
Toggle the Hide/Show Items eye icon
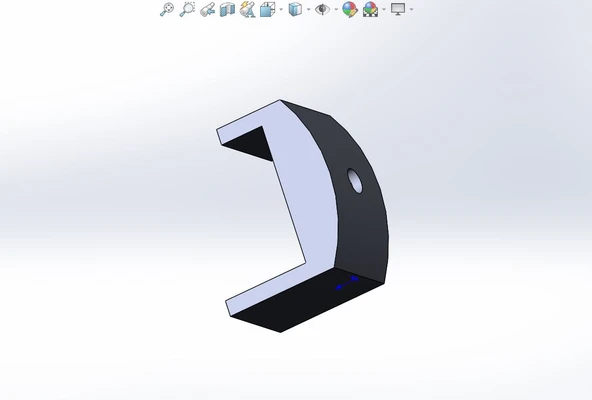(322, 9)
